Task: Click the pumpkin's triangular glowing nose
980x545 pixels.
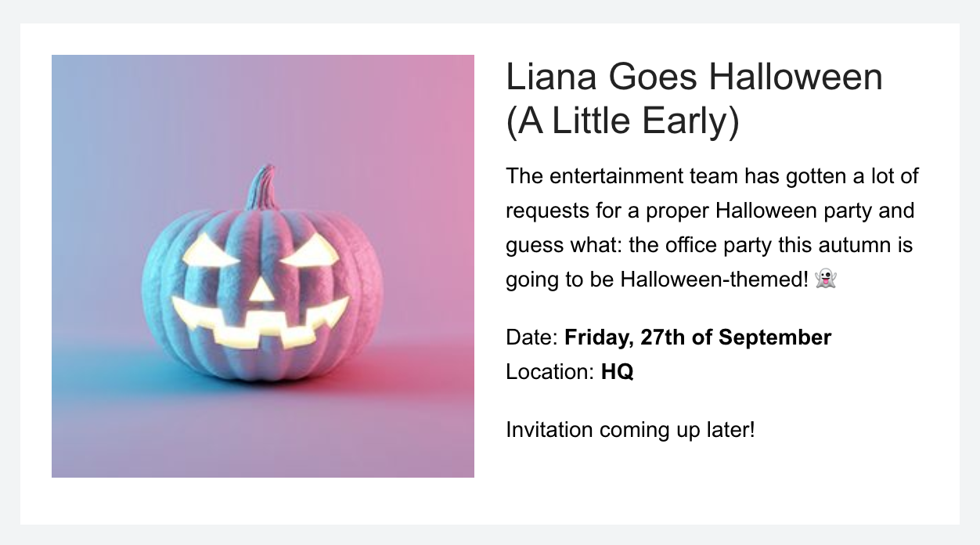Action: pos(261,291)
